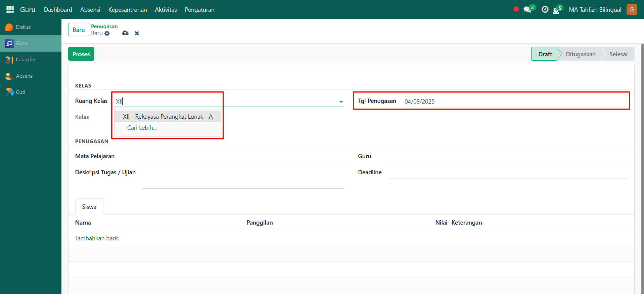Click the red recording status dot
This screenshot has height=294, width=644.
pyautogui.click(x=516, y=9)
